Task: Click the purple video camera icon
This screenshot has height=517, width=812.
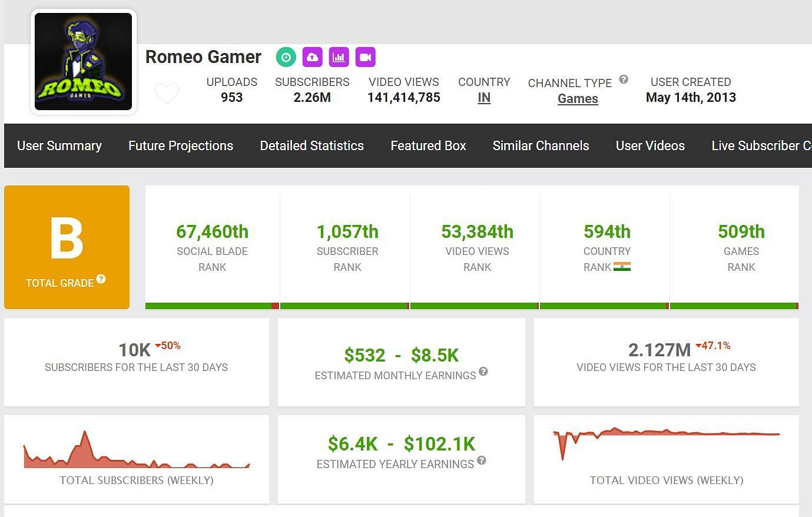Action: click(x=366, y=57)
